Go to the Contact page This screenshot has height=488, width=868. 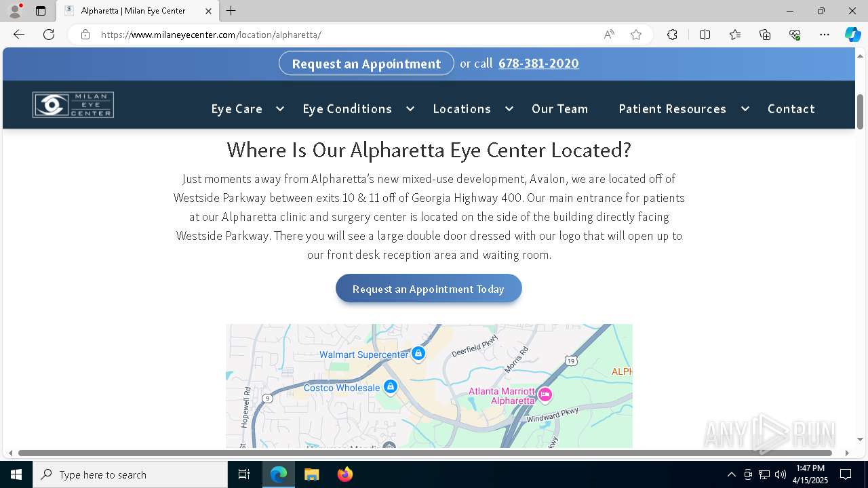point(791,108)
